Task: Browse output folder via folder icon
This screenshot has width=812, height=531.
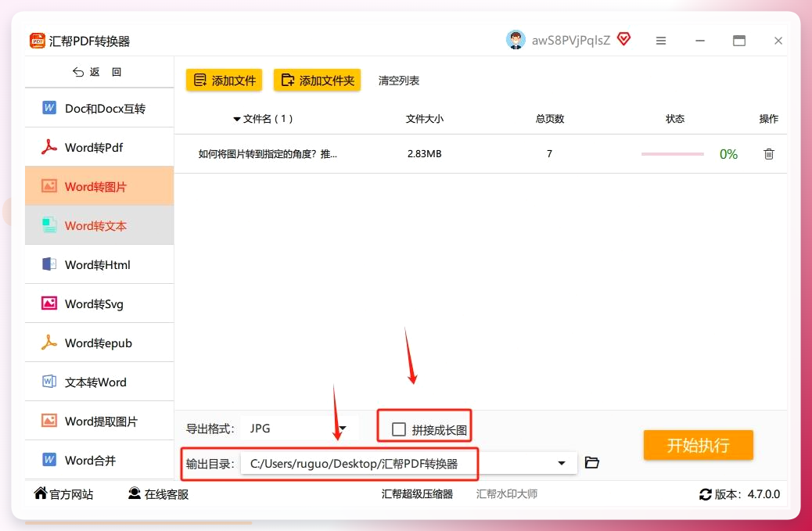Action: click(x=592, y=462)
